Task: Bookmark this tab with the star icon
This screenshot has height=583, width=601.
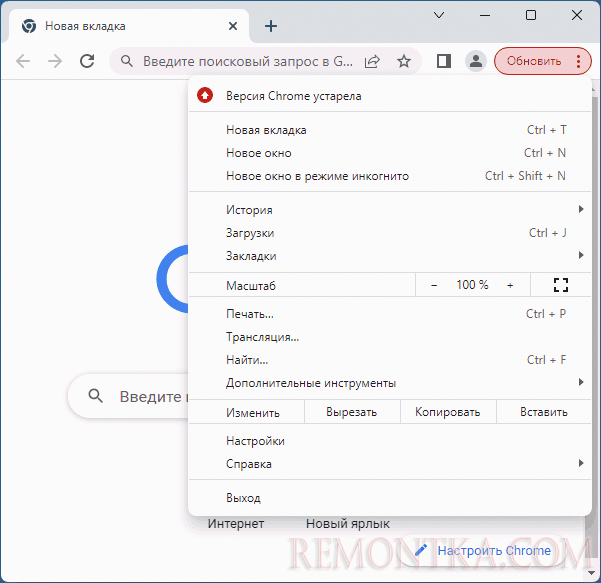Action: [404, 61]
